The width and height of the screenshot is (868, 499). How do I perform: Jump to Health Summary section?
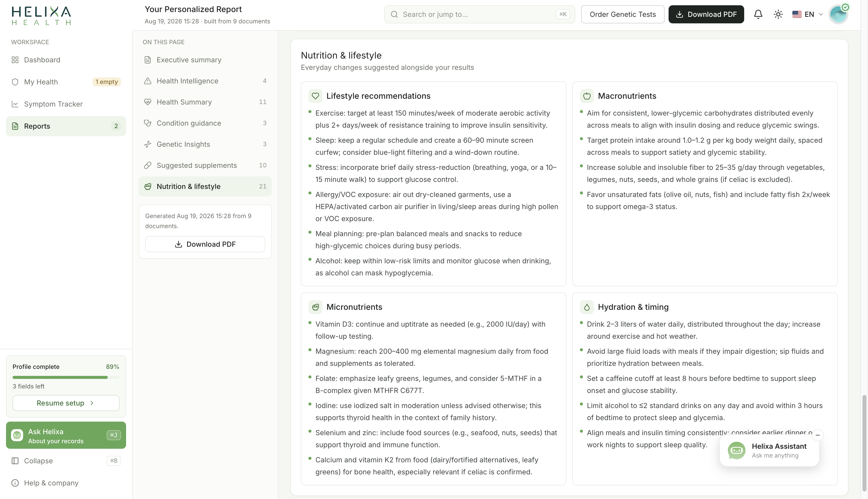pyautogui.click(x=205, y=102)
